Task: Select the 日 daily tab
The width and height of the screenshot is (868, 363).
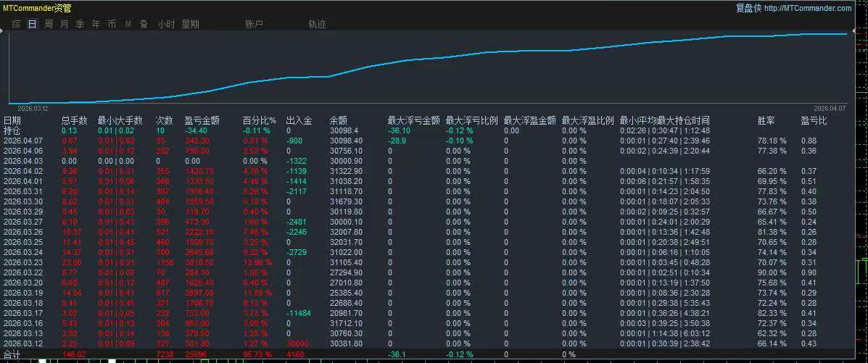Action: pyautogui.click(x=32, y=25)
